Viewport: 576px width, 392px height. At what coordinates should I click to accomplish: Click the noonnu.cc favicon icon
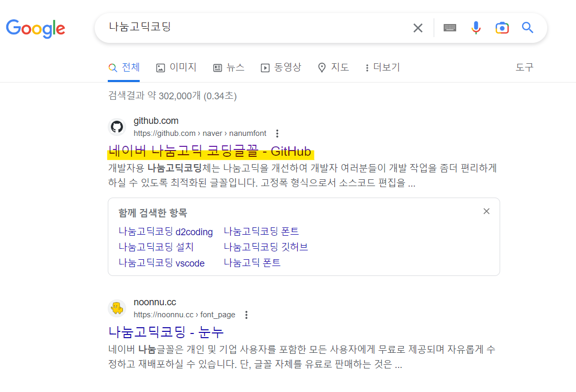pyautogui.click(x=117, y=308)
